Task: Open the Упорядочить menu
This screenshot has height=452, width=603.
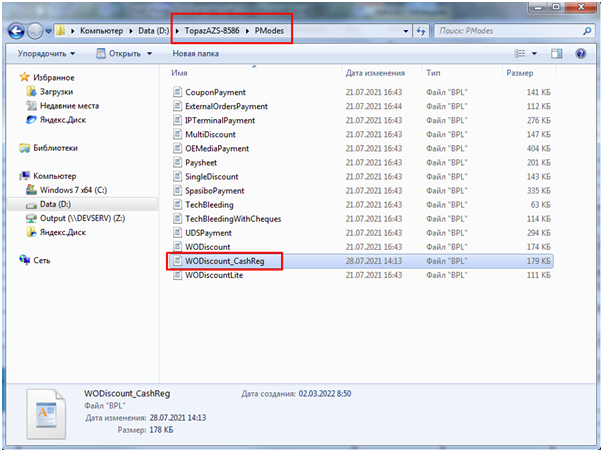Action: [46, 53]
